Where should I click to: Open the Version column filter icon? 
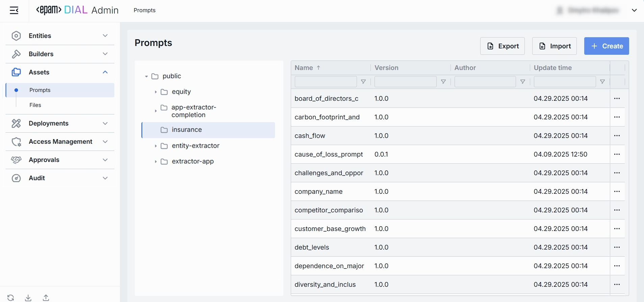443,82
